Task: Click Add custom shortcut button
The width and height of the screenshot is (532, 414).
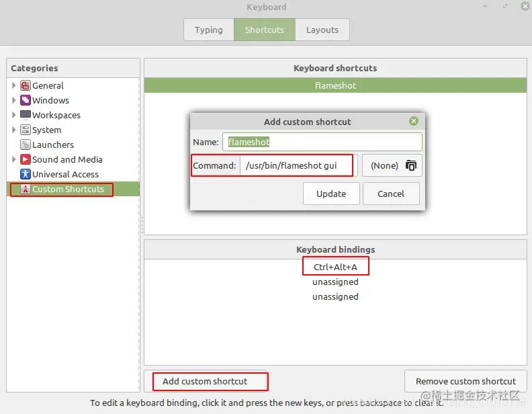Action: [205, 381]
